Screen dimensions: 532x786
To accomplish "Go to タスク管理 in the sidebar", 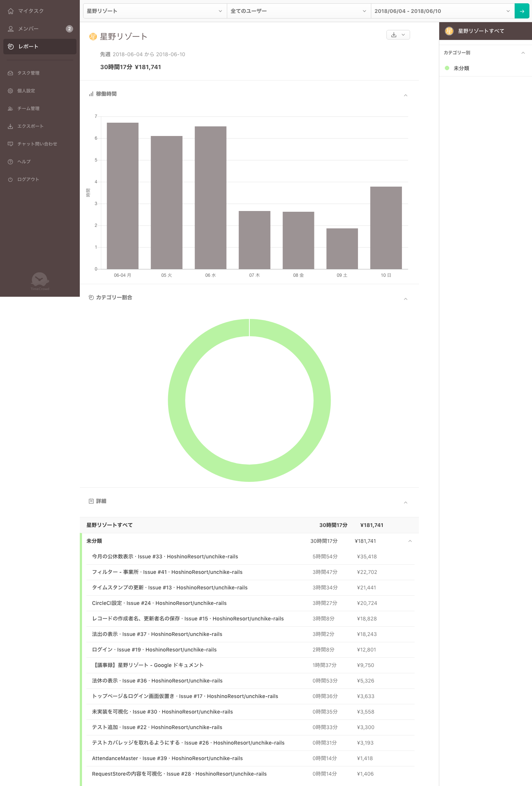I will [x=40, y=73].
